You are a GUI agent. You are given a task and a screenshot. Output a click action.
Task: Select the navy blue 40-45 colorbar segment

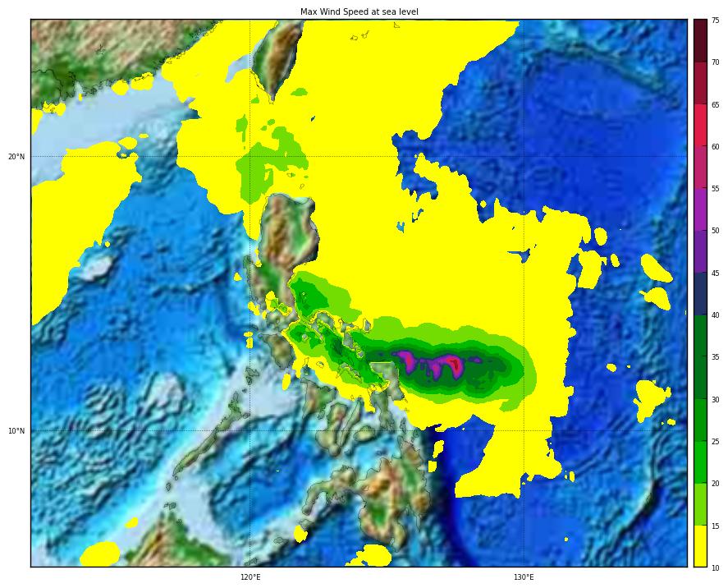tap(699, 293)
